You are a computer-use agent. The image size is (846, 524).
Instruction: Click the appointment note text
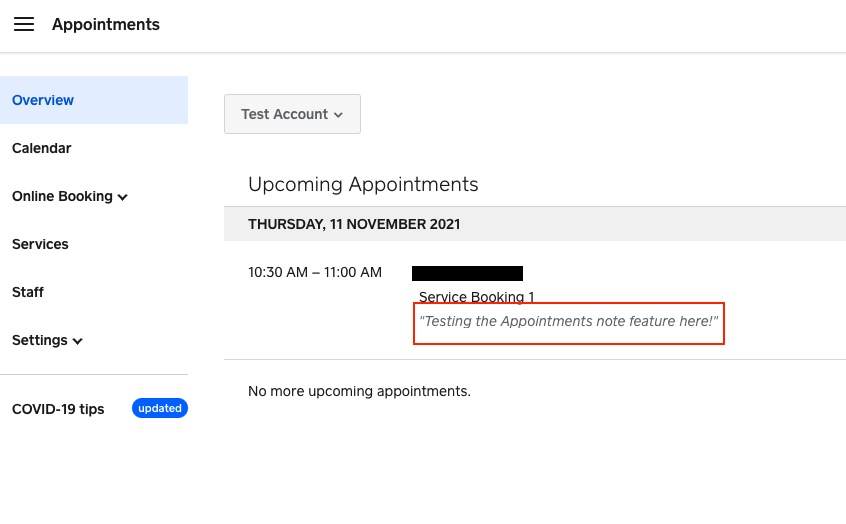click(568, 322)
